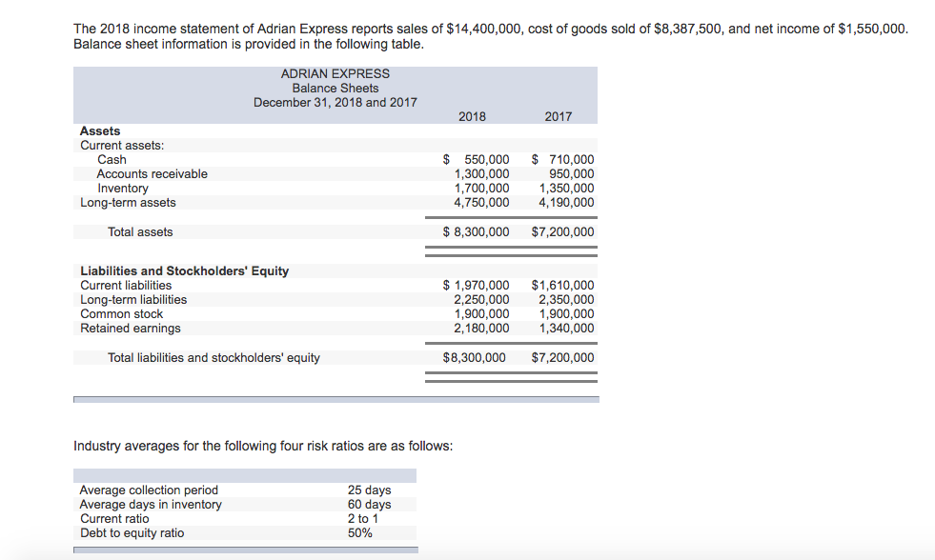Click 'December 31, 2018 and 2017' heading
The height and width of the screenshot is (560, 935).
[335, 103]
